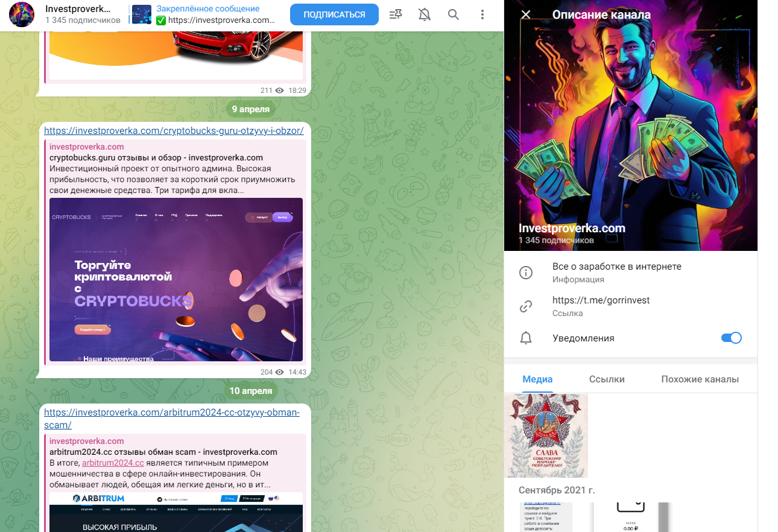The image size is (778, 532).
Task: Open the Arbitrum site preview image
Action: [x=176, y=511]
